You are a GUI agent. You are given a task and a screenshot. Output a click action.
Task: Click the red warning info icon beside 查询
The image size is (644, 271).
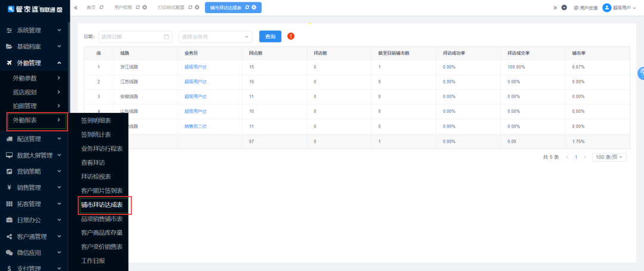291,36
